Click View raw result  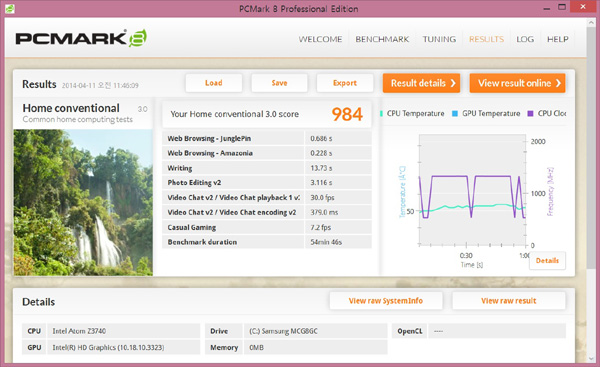[x=509, y=301]
